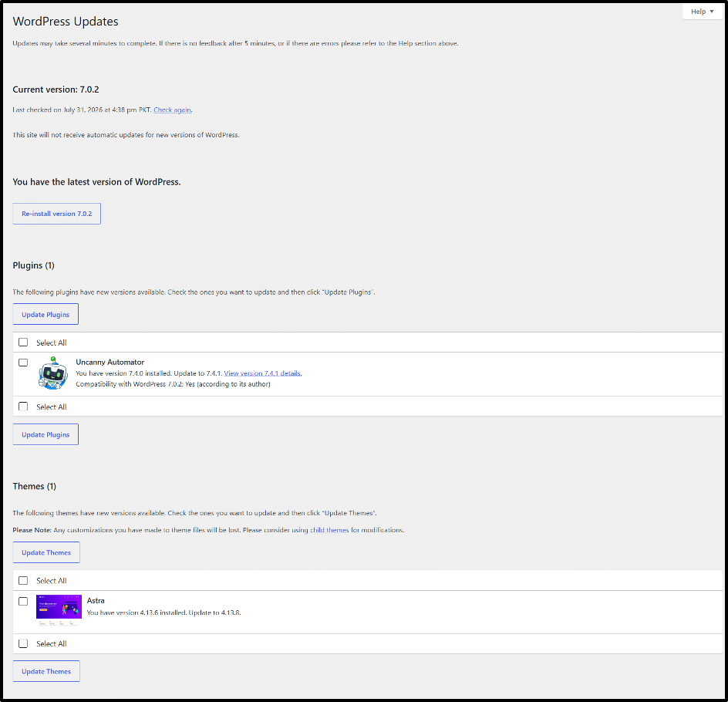Click the Themes (1) heading
Screen dimensions: 728x702
tap(35, 487)
